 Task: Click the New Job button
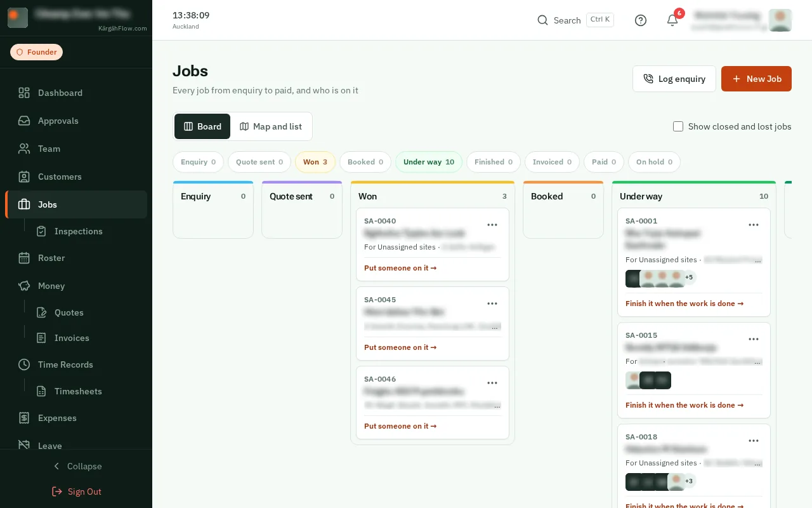(x=756, y=79)
